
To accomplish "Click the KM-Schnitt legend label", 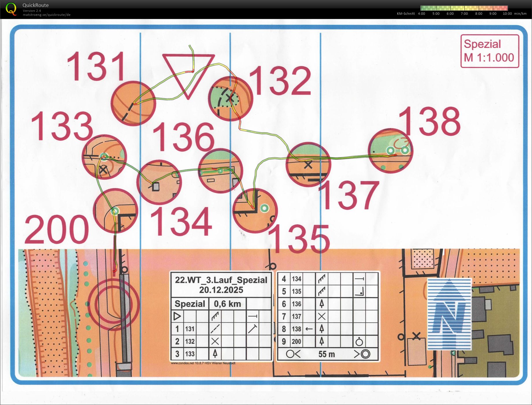I will (x=406, y=14).
